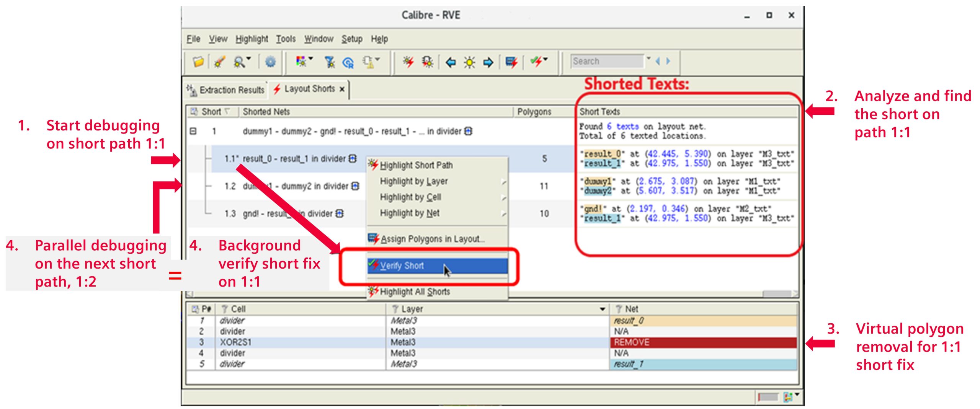Expand the Highlight by Layer submenu arrow
The image size is (980, 409).
[x=504, y=182]
